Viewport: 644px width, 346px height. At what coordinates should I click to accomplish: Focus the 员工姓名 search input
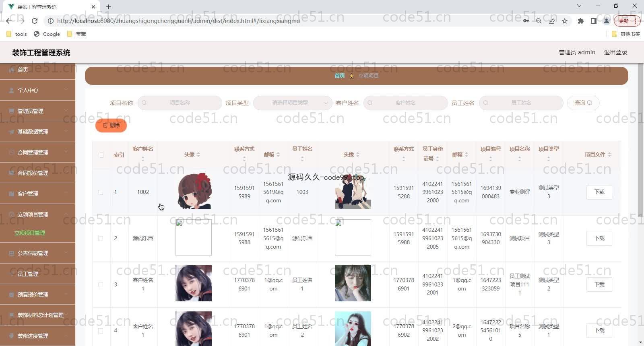pos(521,103)
